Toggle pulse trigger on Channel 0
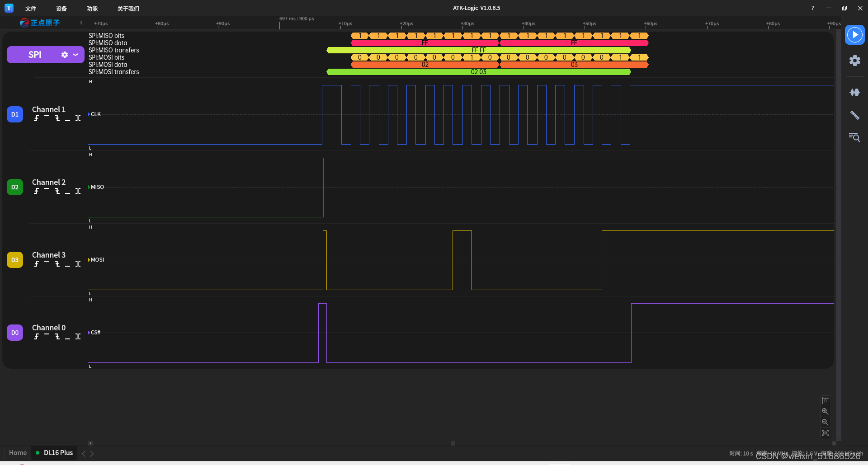The width and height of the screenshot is (868, 465). (x=78, y=337)
